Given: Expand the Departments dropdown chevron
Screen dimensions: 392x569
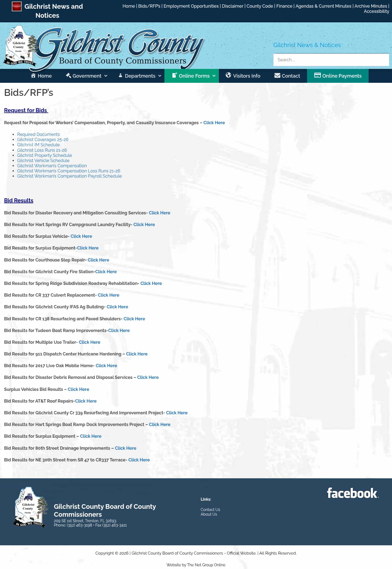Looking at the screenshot, I should [x=160, y=76].
